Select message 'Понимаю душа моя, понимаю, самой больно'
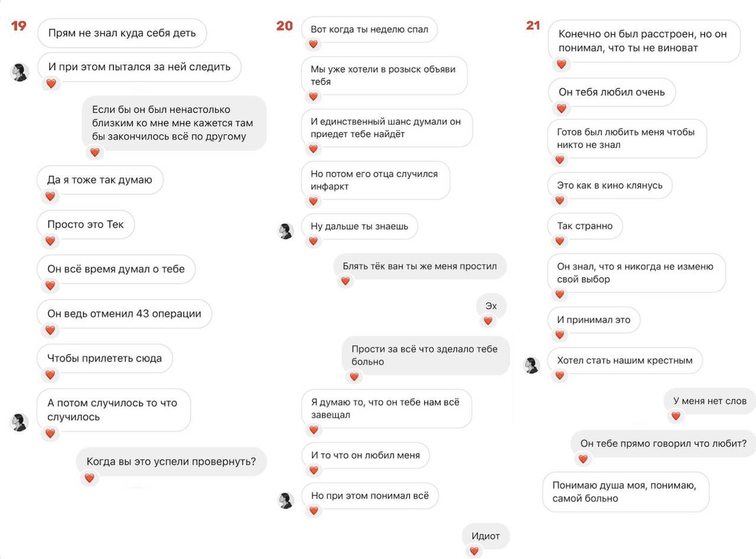756x559 pixels. coord(625,492)
